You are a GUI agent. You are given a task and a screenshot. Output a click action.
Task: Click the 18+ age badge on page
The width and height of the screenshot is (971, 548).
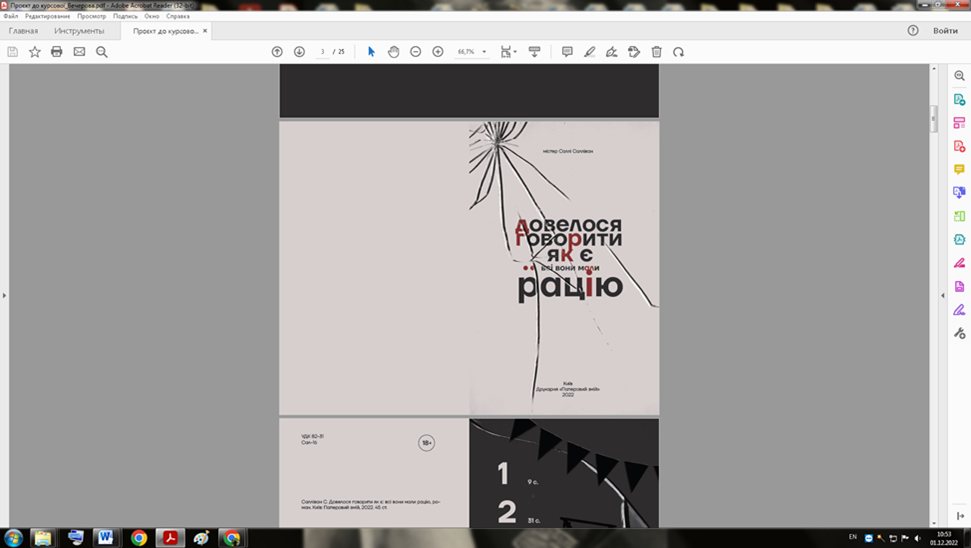[x=426, y=443]
